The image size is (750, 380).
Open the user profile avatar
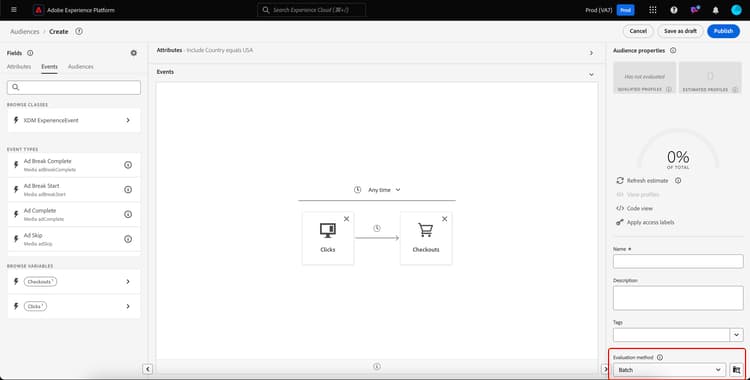[736, 10]
